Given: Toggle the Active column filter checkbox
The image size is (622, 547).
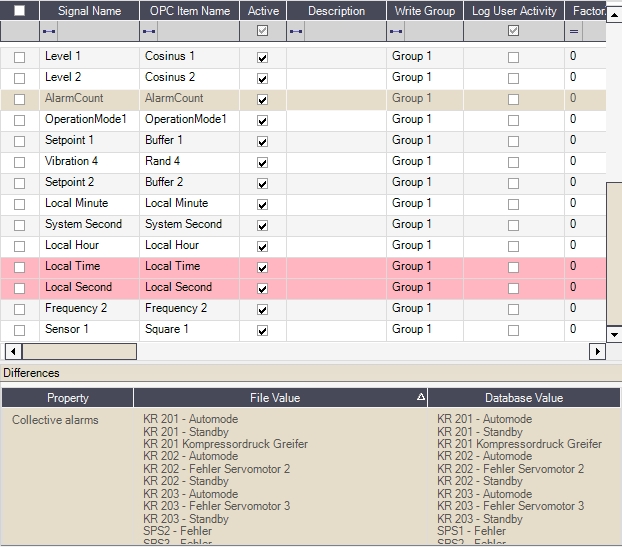Looking at the screenshot, I should pos(262,32).
